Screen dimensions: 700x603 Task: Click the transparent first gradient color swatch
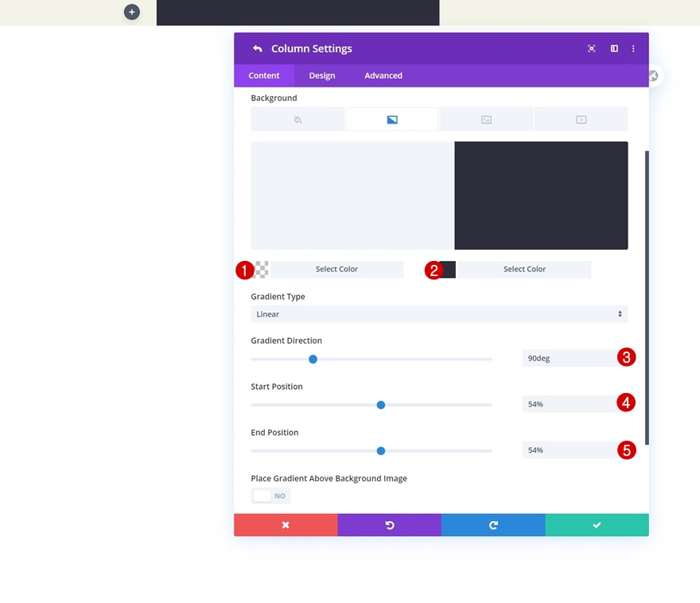click(261, 270)
